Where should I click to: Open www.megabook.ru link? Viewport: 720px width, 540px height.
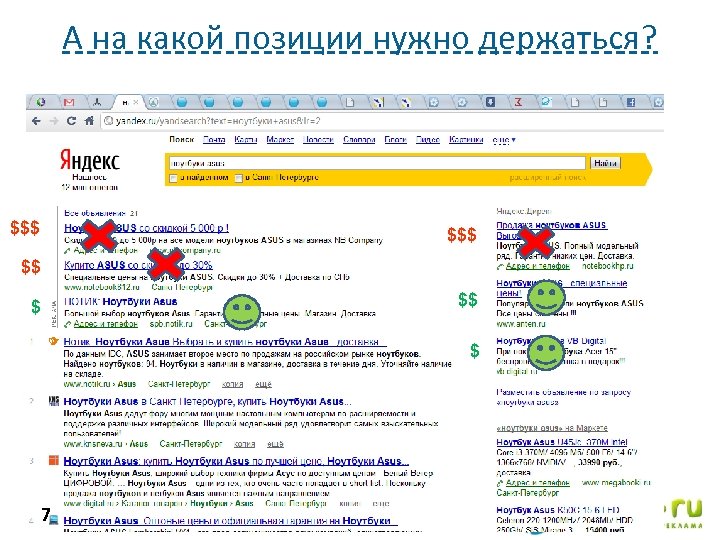coord(616,483)
